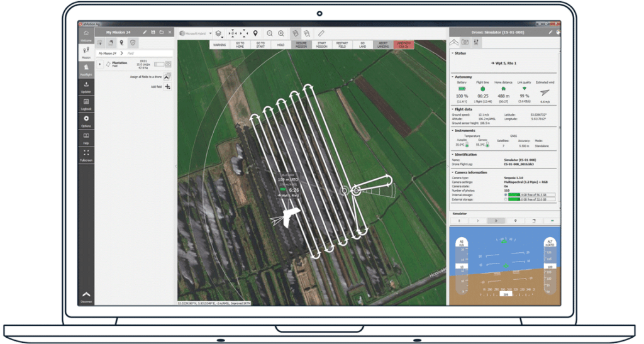Expand the Plantation field tree item
Screen dimensions: 644x344
(x=100, y=64)
